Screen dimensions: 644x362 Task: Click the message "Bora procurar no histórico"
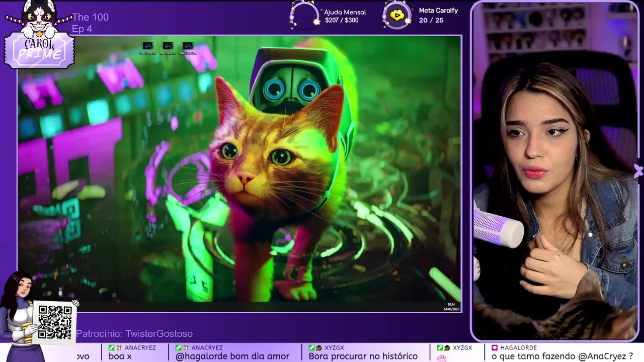pyautogui.click(x=363, y=356)
